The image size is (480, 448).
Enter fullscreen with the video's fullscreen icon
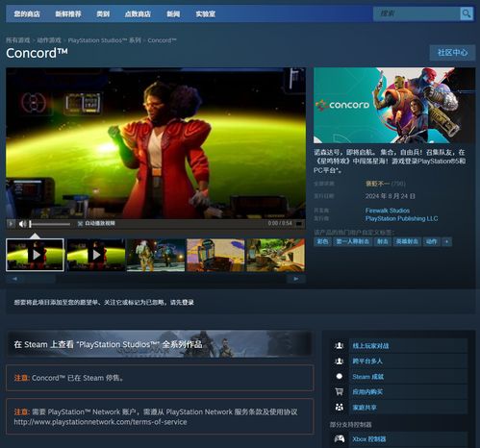299,223
